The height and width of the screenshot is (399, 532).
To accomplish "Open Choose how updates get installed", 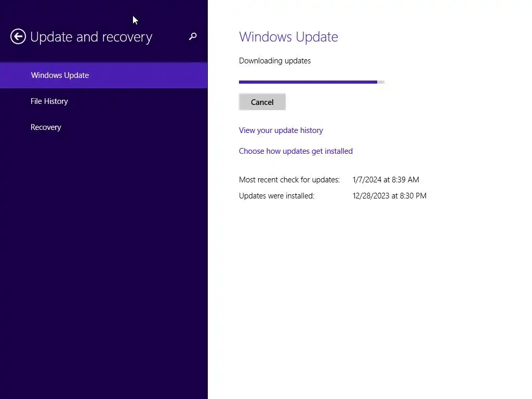I will pyautogui.click(x=296, y=151).
